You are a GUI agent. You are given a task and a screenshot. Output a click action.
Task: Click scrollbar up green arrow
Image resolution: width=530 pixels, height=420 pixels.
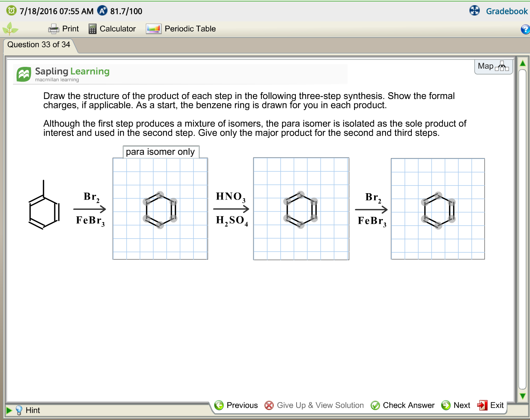[x=523, y=63]
